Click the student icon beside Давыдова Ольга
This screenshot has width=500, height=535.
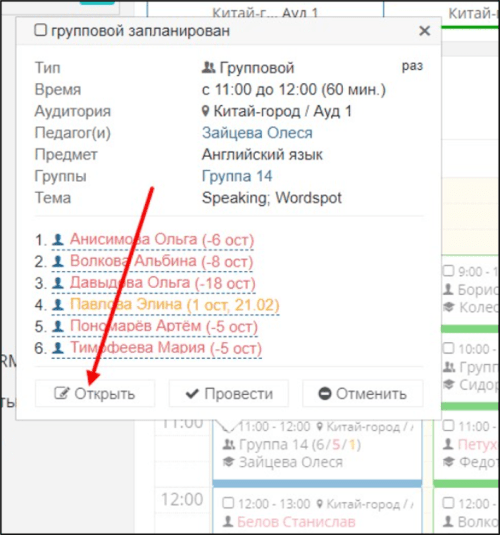58,283
